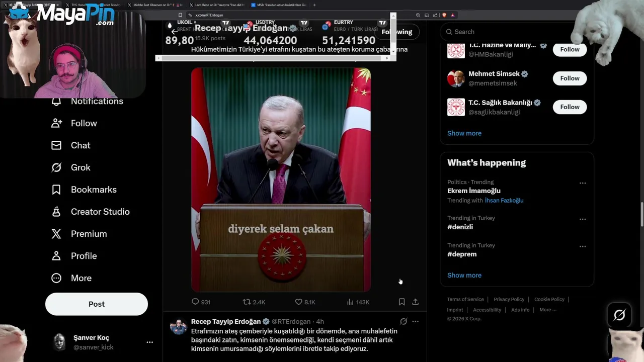Click T.C. Sağlık Bakanlığı avatar
The image size is (644, 362).
pyautogui.click(x=456, y=107)
